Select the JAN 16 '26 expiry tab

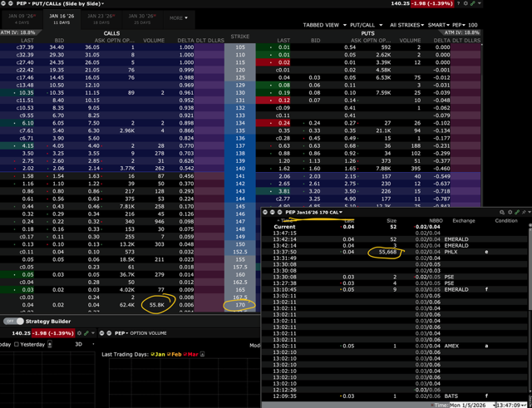point(61,18)
